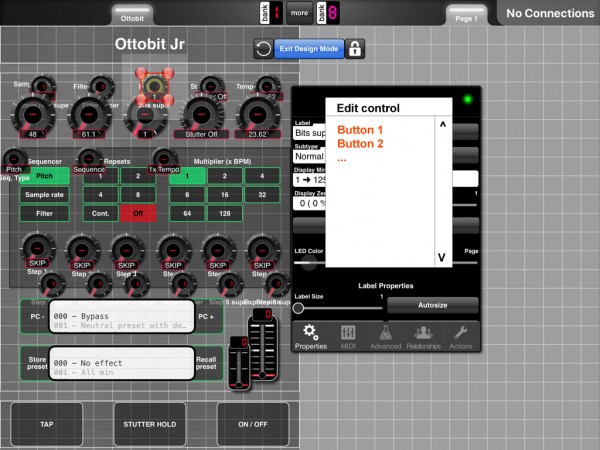
Task: Click the LED Color slider
Action: pos(309,262)
